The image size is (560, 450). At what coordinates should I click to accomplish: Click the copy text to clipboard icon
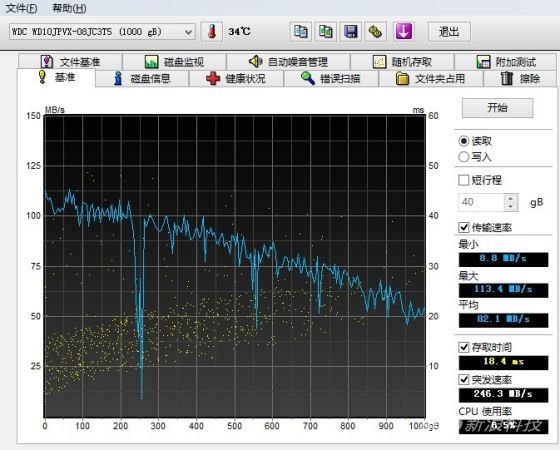300,32
